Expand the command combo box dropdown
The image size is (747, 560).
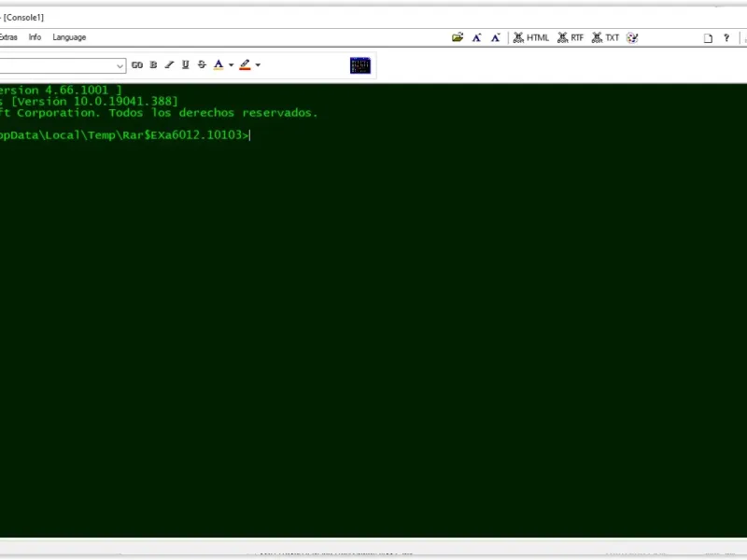coord(120,65)
